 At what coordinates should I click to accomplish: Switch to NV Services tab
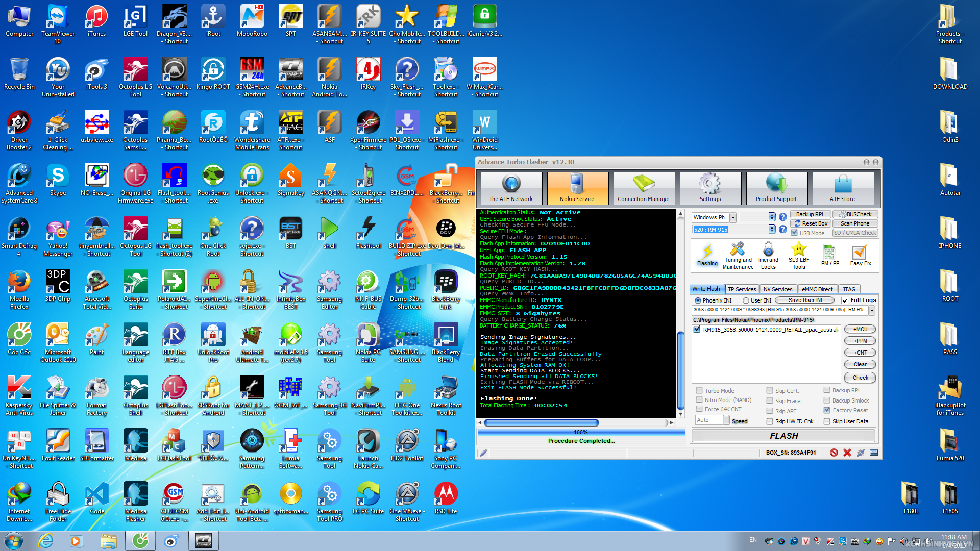[778, 289]
